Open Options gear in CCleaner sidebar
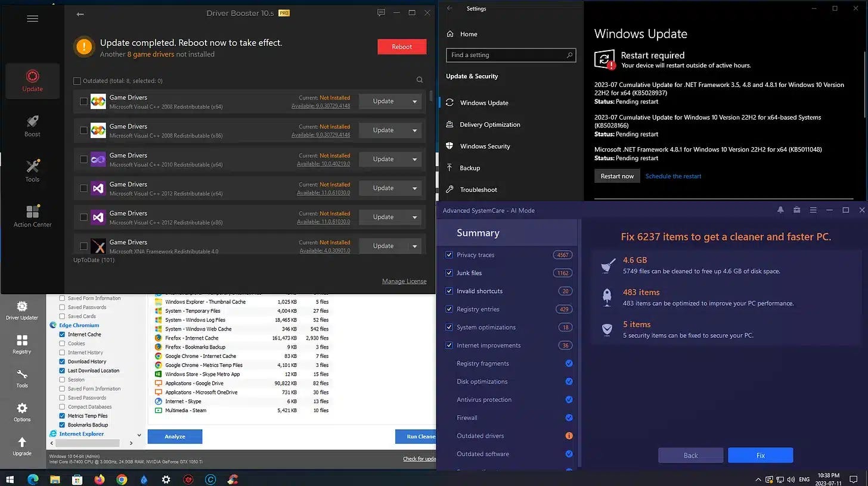 22,412
